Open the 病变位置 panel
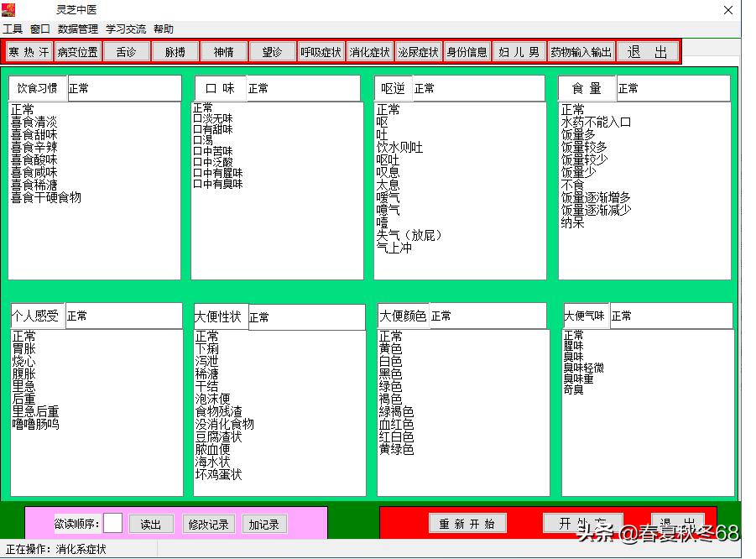Image resolution: width=756 pixels, height=559 pixels. 78,50
